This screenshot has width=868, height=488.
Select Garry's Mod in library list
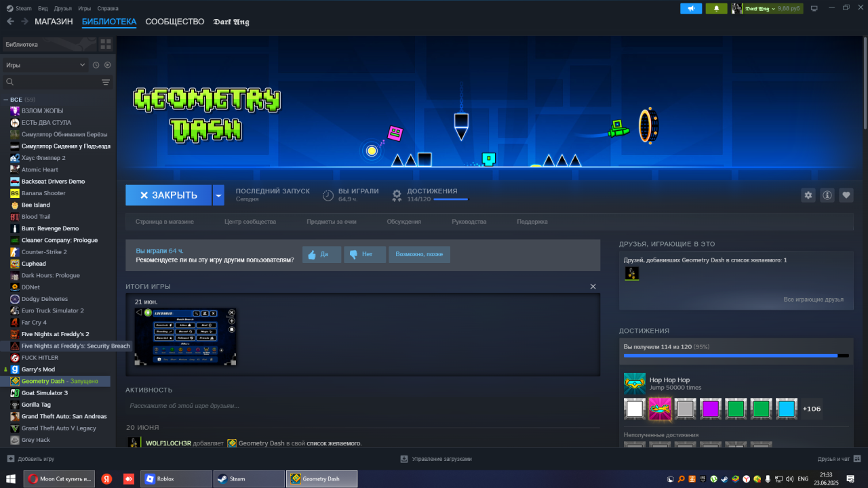[38, 369]
